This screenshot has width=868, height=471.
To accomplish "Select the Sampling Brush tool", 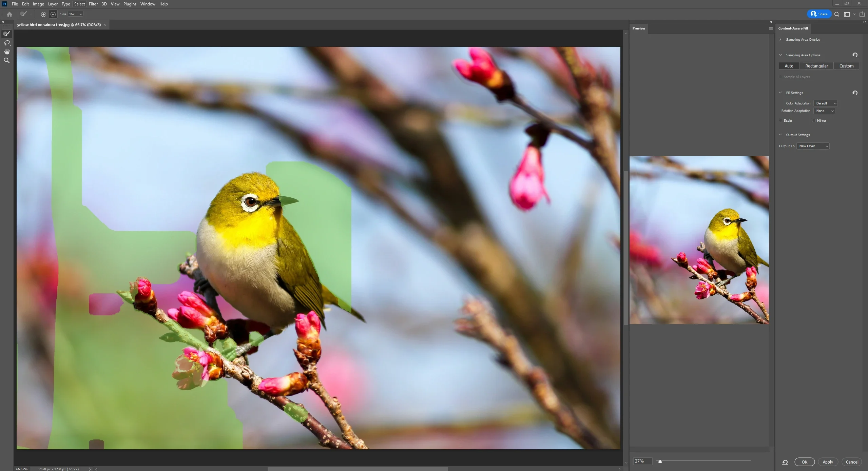I will tap(7, 34).
